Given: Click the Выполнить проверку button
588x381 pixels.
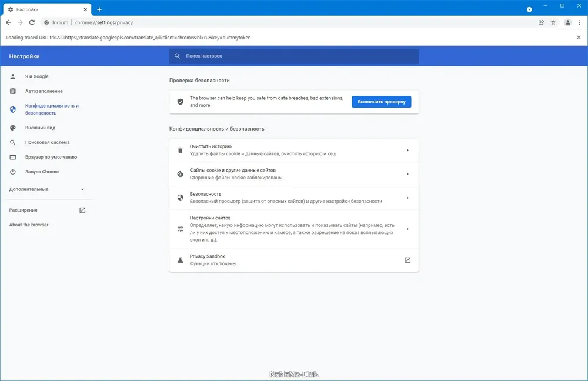Looking at the screenshot, I should pyautogui.click(x=382, y=102).
